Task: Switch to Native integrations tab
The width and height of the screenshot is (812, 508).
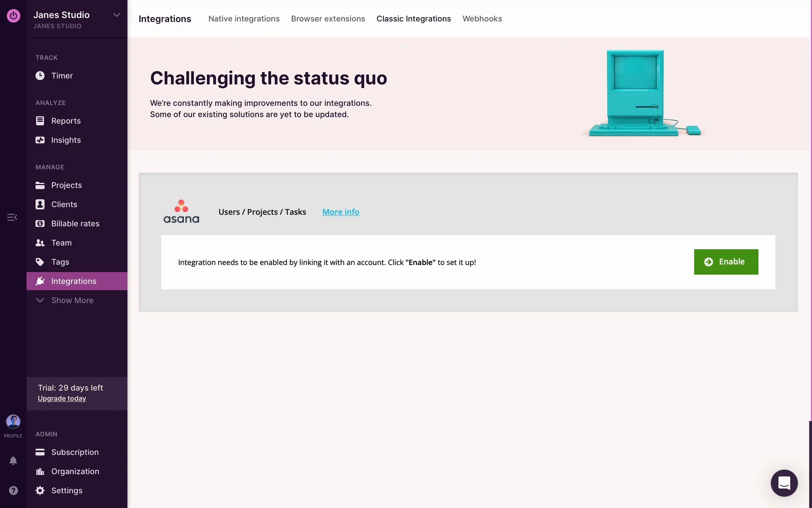Action: pos(244,19)
